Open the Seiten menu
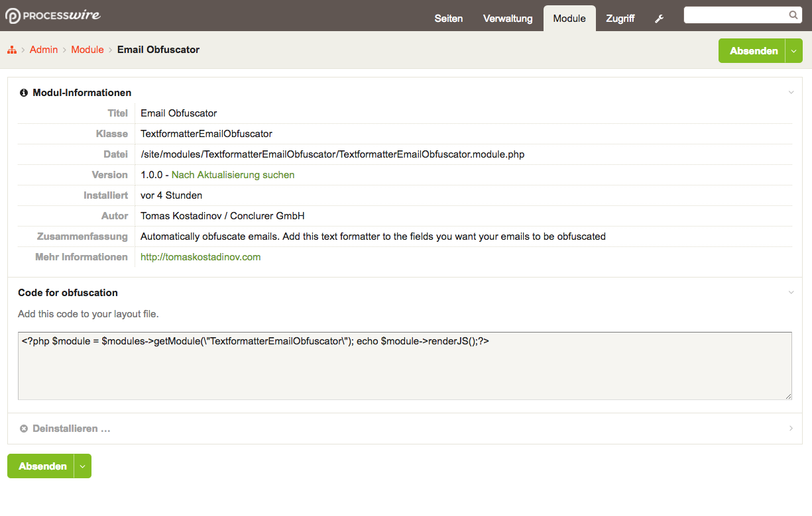812x516 pixels. coord(449,19)
